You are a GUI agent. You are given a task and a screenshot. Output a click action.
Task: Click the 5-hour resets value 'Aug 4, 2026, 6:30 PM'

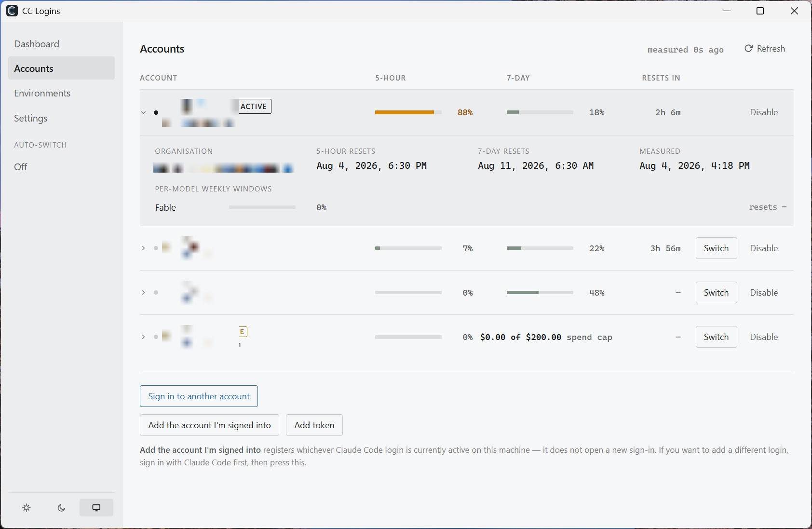click(371, 166)
